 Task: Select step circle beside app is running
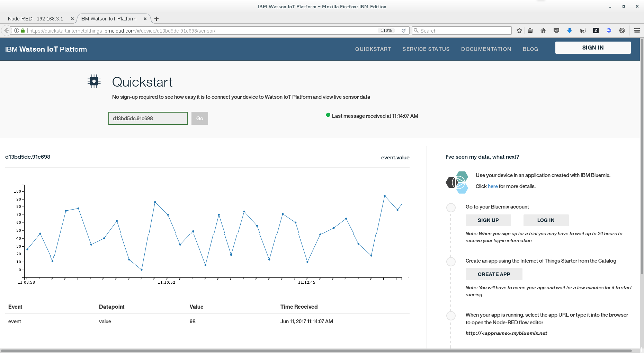pyautogui.click(x=451, y=316)
